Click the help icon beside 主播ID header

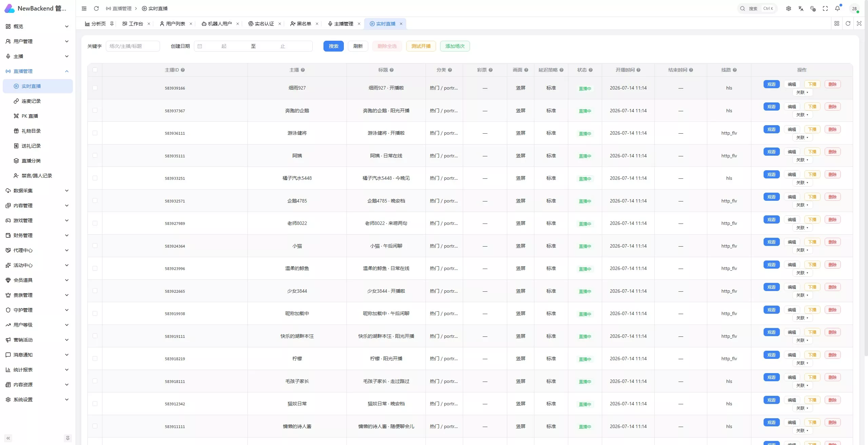point(183,70)
